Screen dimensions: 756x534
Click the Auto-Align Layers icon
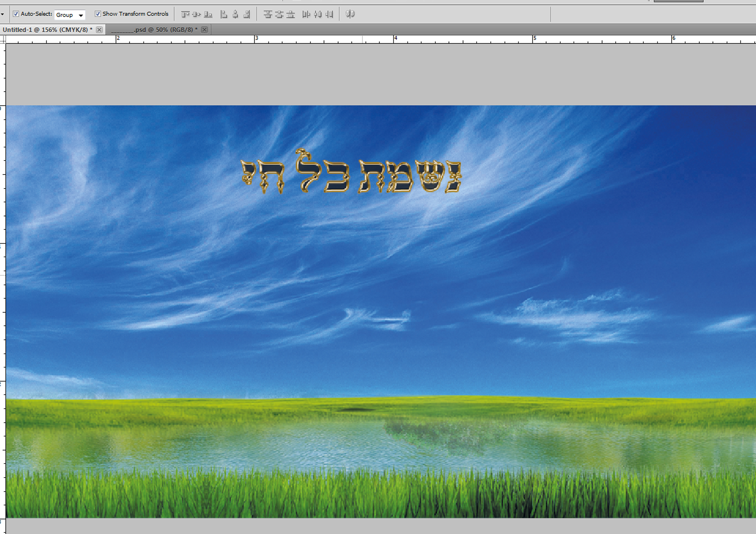coord(350,14)
